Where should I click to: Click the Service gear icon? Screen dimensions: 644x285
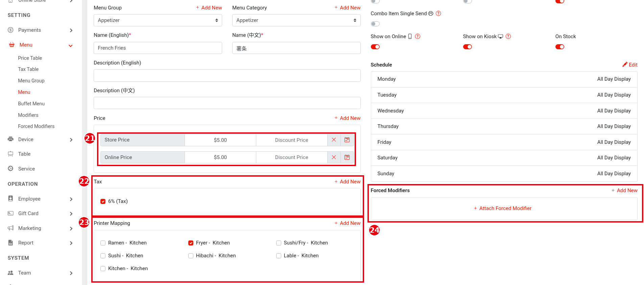(11, 169)
